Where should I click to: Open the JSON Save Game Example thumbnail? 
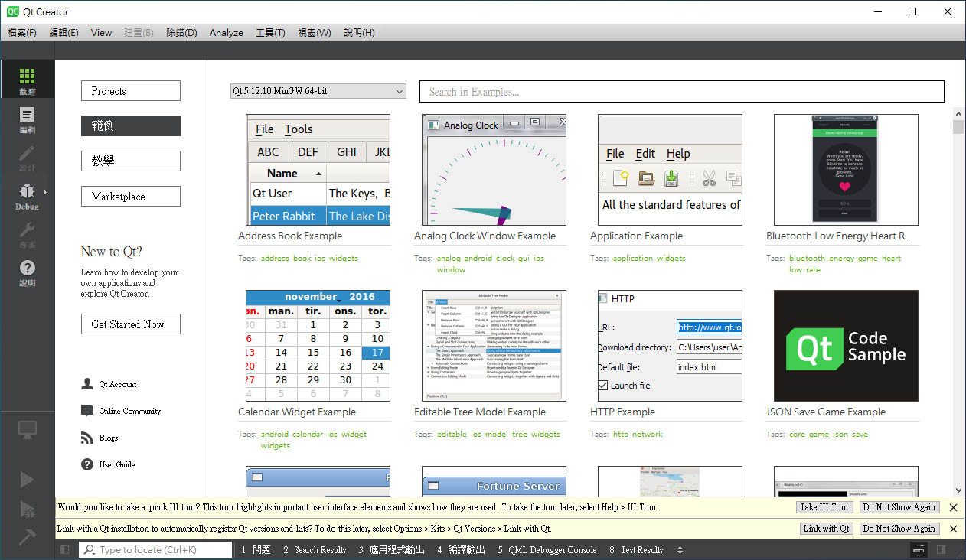pos(846,346)
